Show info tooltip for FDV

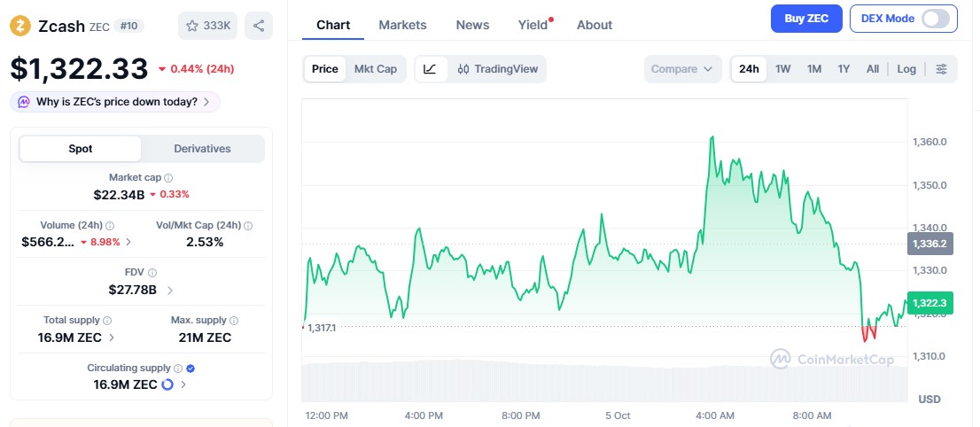pyautogui.click(x=152, y=273)
